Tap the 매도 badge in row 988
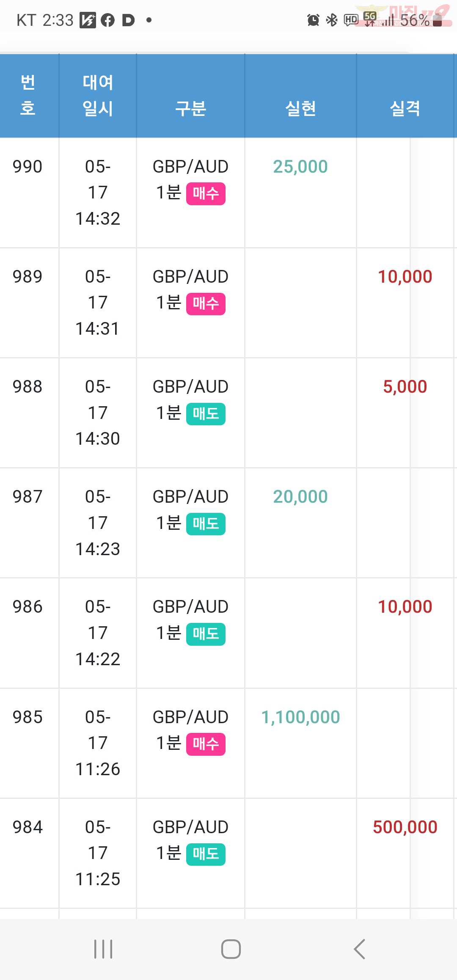The width and height of the screenshot is (457, 980). click(206, 414)
